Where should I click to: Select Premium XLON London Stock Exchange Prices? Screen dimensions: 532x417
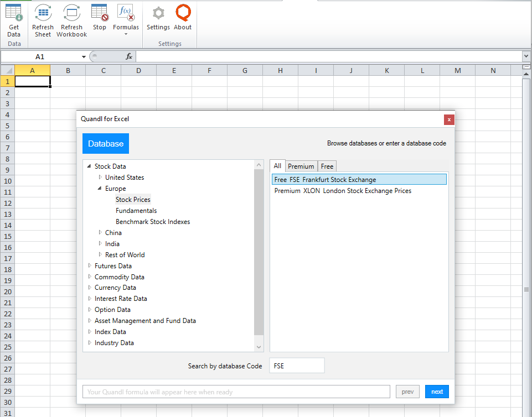[343, 191]
